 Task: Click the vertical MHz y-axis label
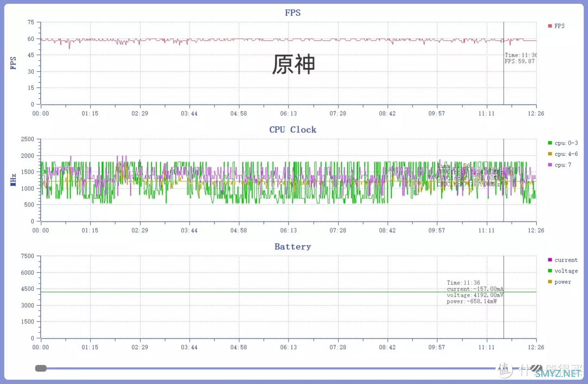tap(13, 180)
